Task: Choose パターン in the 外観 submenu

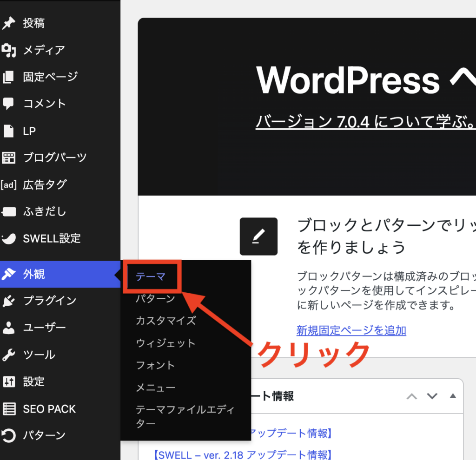Action: click(155, 299)
